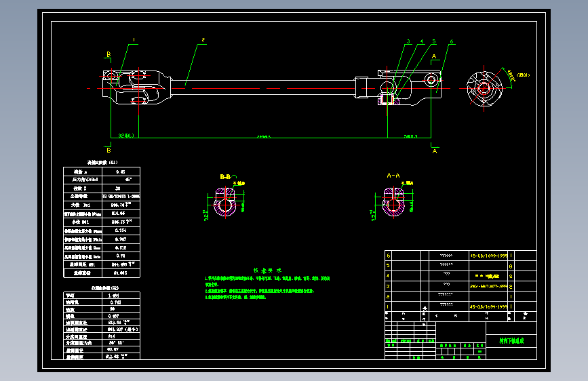Click the G2 spline parameter table title
Viewport: 588px width, 381px height.
[104, 288]
